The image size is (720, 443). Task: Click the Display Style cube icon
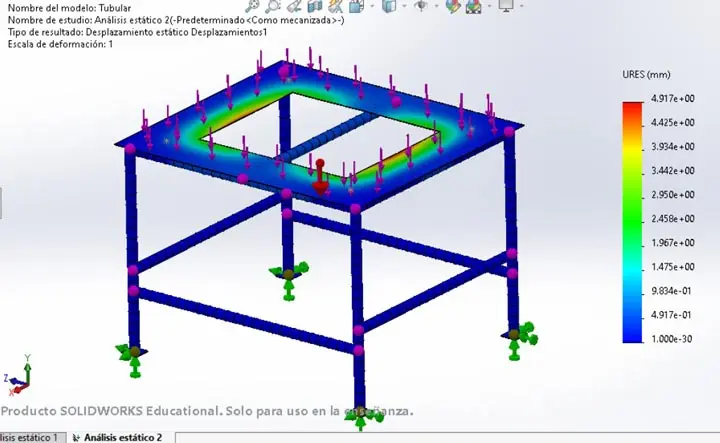click(388, 5)
